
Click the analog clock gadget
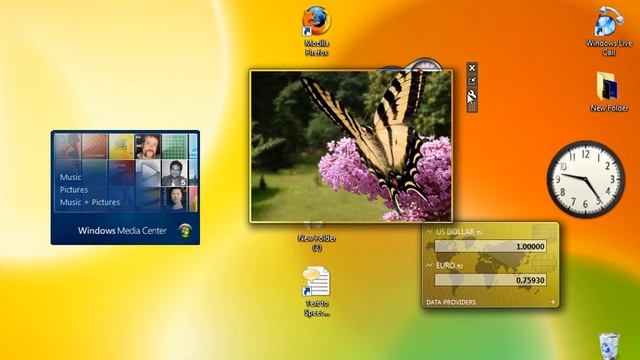click(586, 179)
